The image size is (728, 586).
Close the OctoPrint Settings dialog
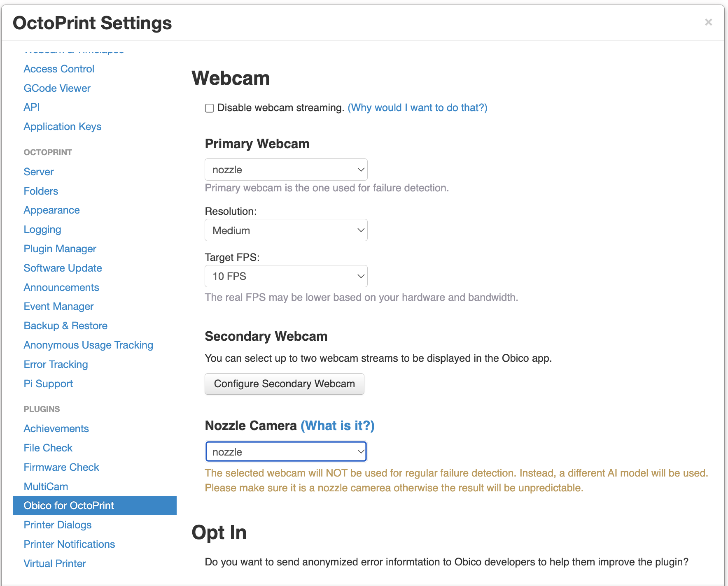708,22
